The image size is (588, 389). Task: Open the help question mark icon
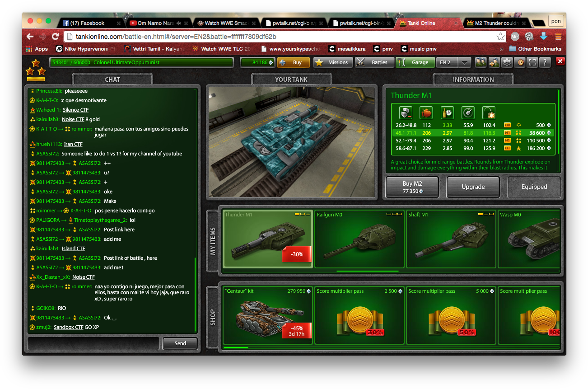[x=545, y=62]
